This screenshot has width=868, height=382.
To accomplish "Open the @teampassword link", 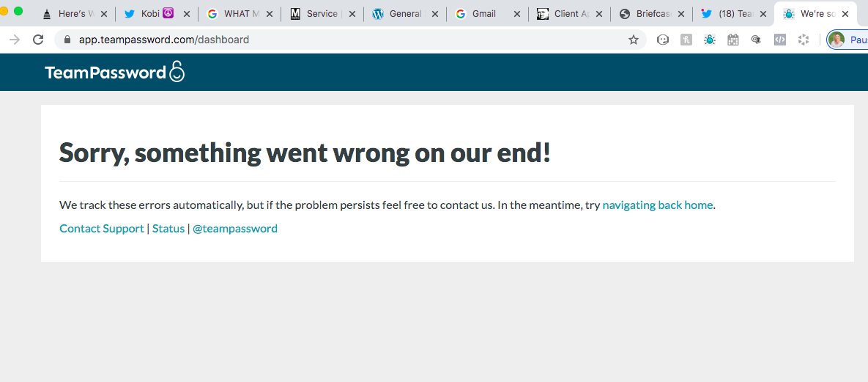I will 234,229.
